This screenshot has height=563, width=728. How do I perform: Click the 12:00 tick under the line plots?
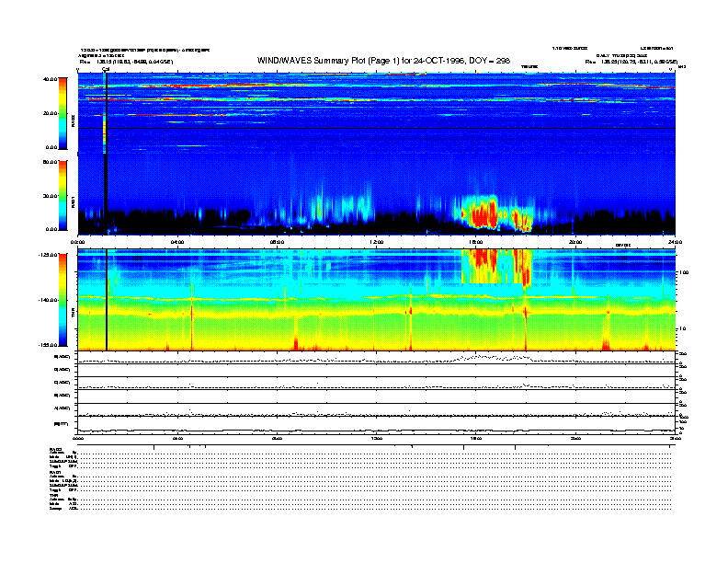(377, 438)
